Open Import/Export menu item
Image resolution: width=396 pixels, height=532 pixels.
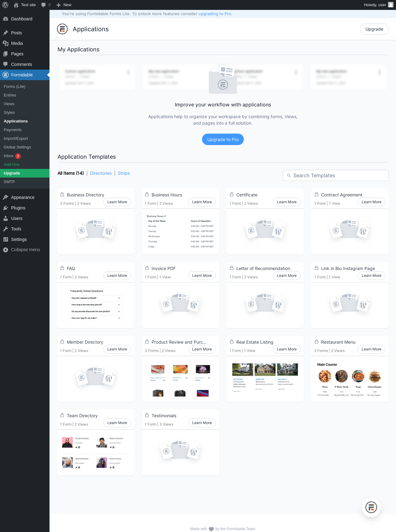(x=16, y=139)
